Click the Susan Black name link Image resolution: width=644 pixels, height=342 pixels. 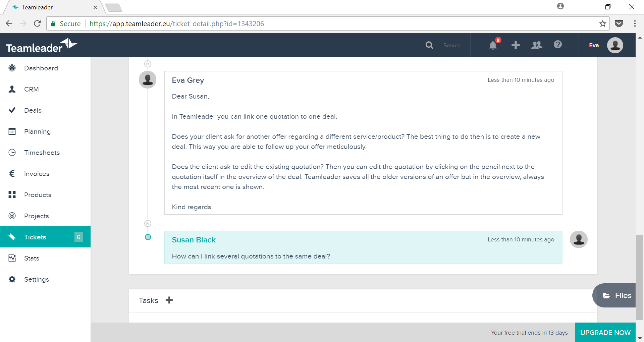coord(194,240)
